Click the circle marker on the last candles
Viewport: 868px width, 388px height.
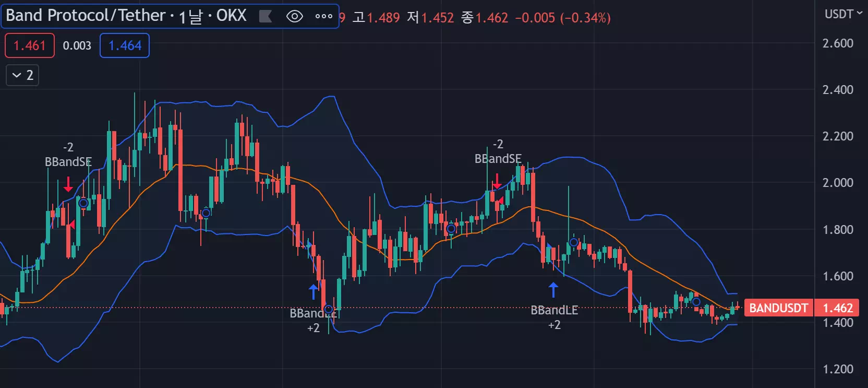[696, 302]
